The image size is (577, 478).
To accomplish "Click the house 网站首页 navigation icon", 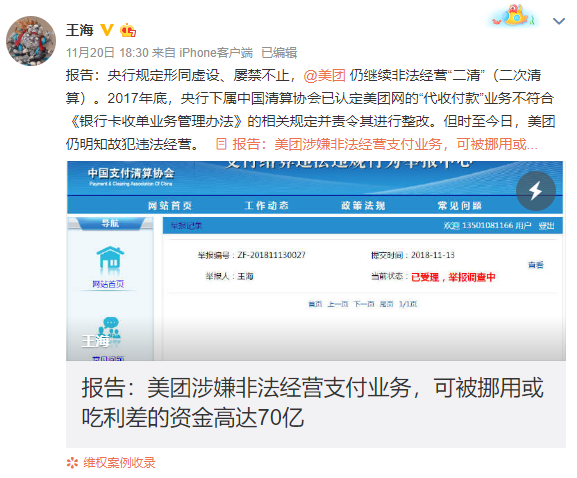I will pyautogui.click(x=110, y=258).
